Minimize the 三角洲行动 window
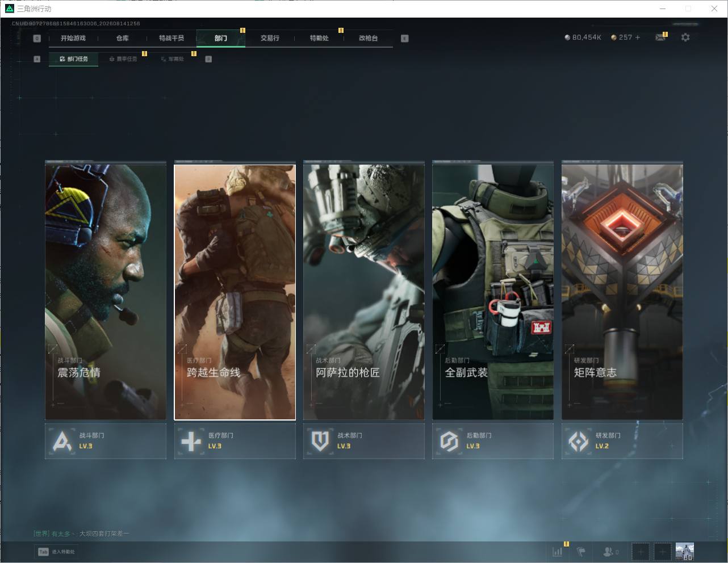 [663, 9]
